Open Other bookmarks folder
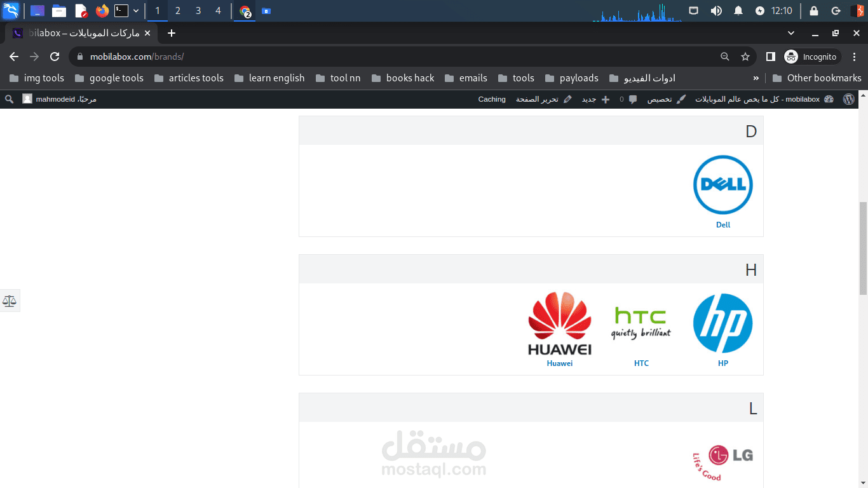868x488 pixels. [x=817, y=78]
